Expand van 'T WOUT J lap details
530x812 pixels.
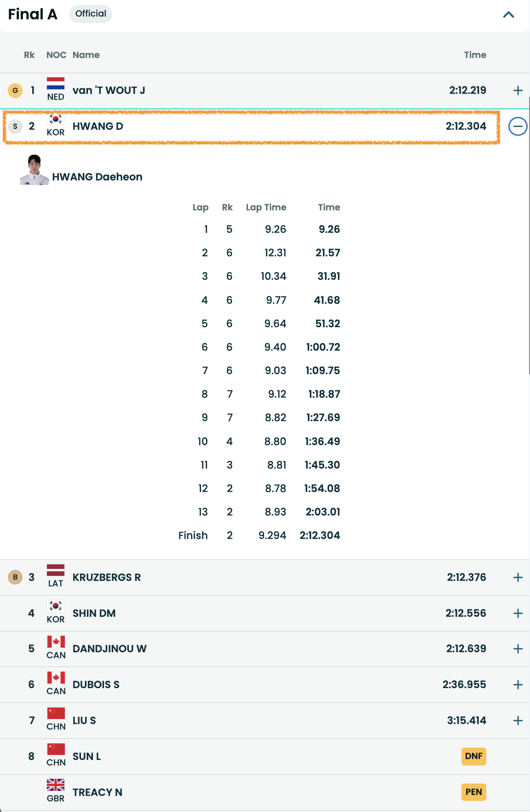point(518,91)
